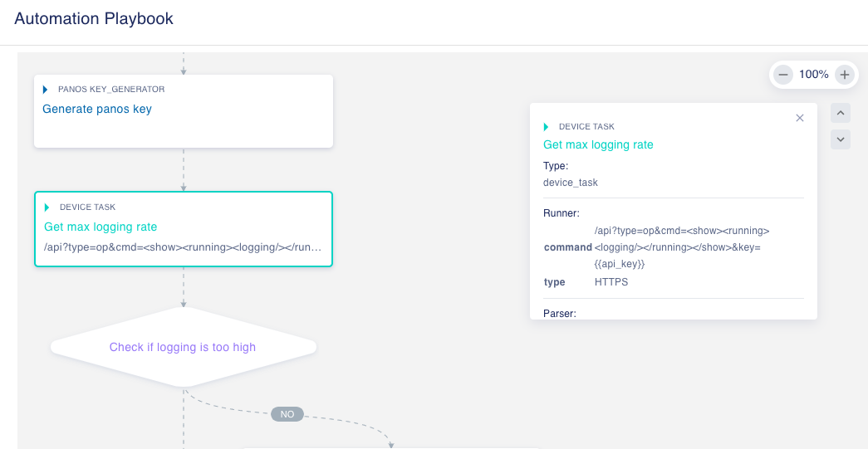Click the device_task type value
This screenshot has width=868, height=449.
pos(571,182)
